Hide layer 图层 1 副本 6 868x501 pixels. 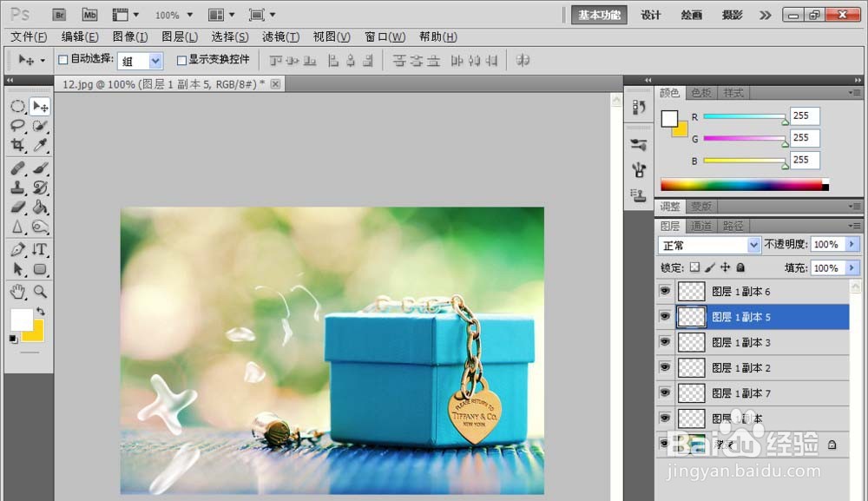pyautogui.click(x=665, y=291)
